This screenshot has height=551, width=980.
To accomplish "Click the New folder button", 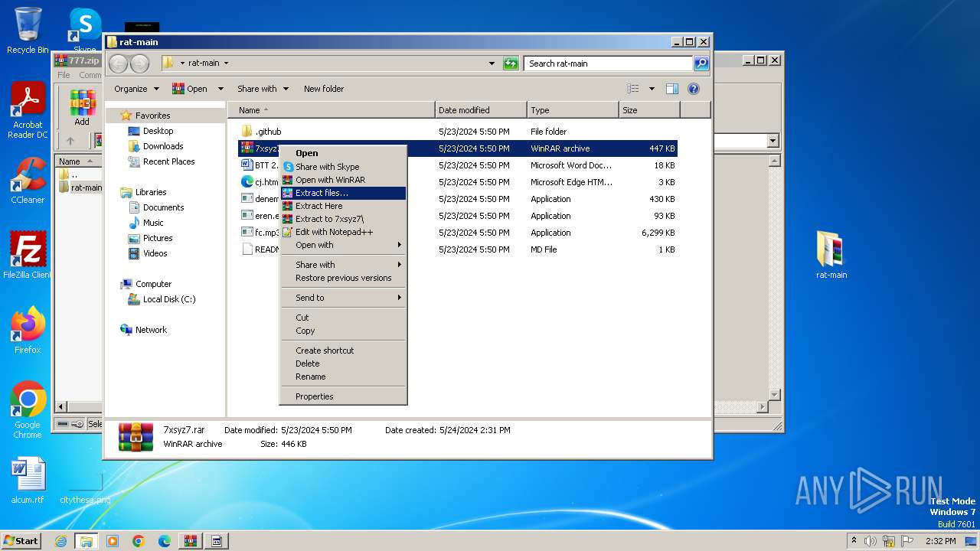I will click(x=324, y=89).
